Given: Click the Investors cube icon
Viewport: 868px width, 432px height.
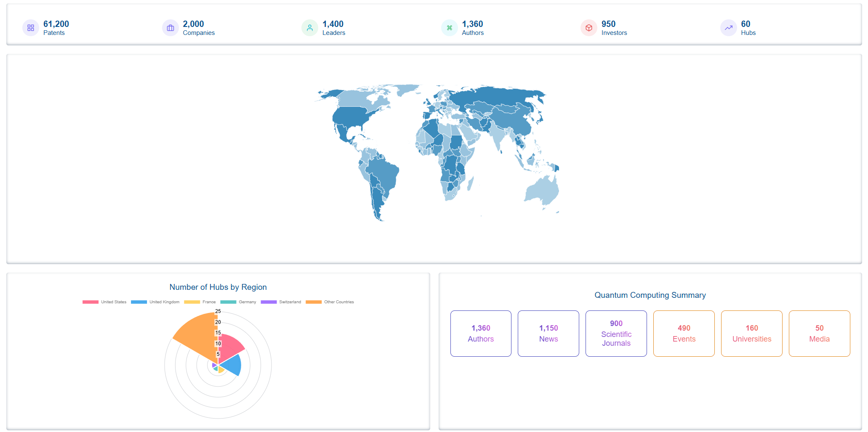Looking at the screenshot, I should (x=589, y=28).
